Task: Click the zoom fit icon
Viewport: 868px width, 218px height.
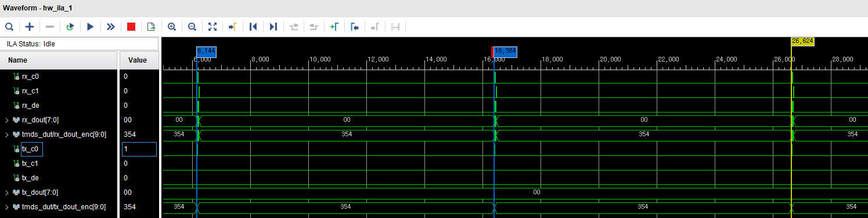Action: 212,27
